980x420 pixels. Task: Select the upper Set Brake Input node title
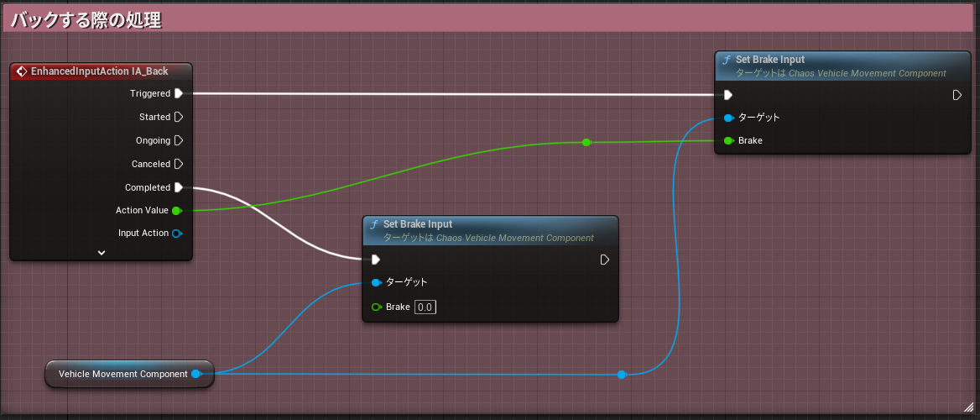pos(770,60)
